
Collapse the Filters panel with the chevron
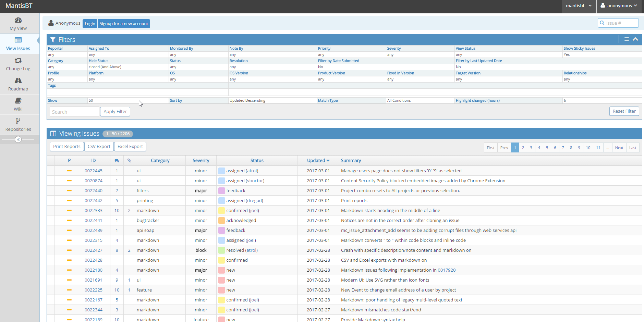[x=635, y=39]
